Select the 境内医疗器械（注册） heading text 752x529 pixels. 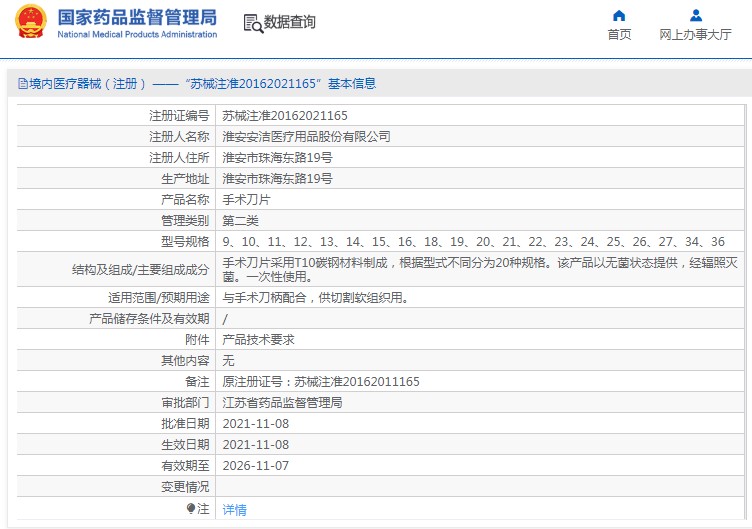[x=87, y=84]
